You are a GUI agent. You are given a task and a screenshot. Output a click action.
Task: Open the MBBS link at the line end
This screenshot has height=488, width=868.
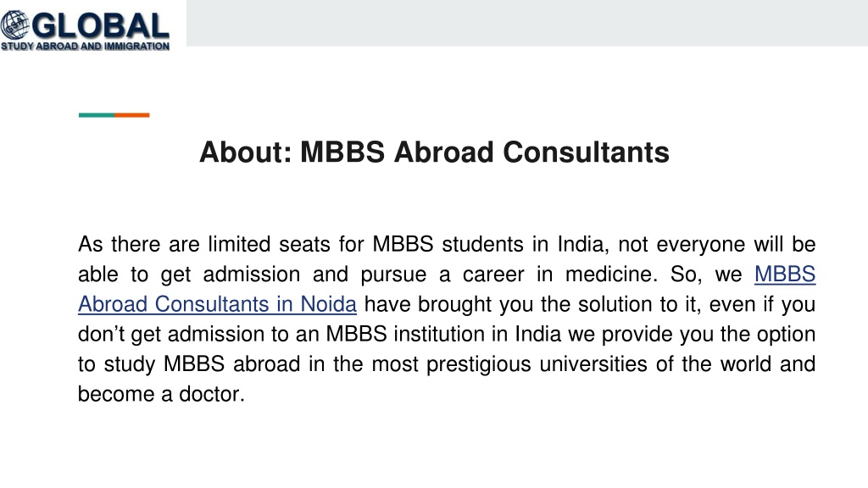click(784, 274)
